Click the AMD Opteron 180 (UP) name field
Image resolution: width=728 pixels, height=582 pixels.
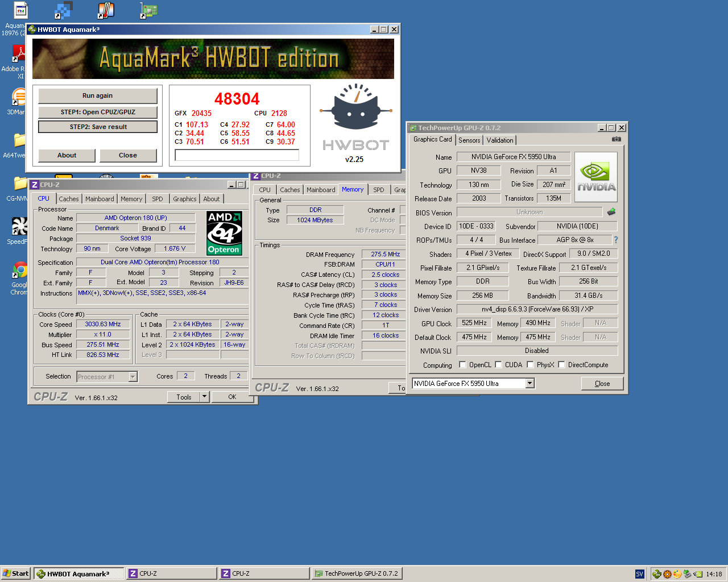136,218
